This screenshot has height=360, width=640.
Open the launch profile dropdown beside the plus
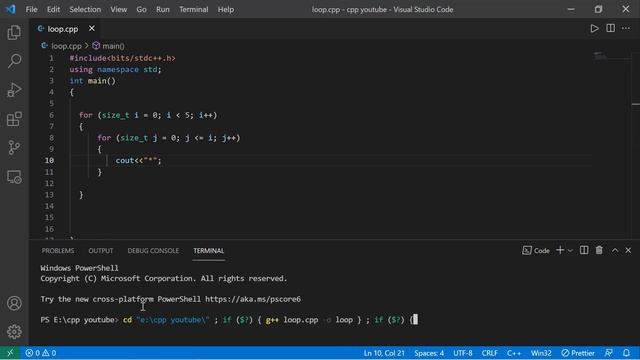(570, 251)
